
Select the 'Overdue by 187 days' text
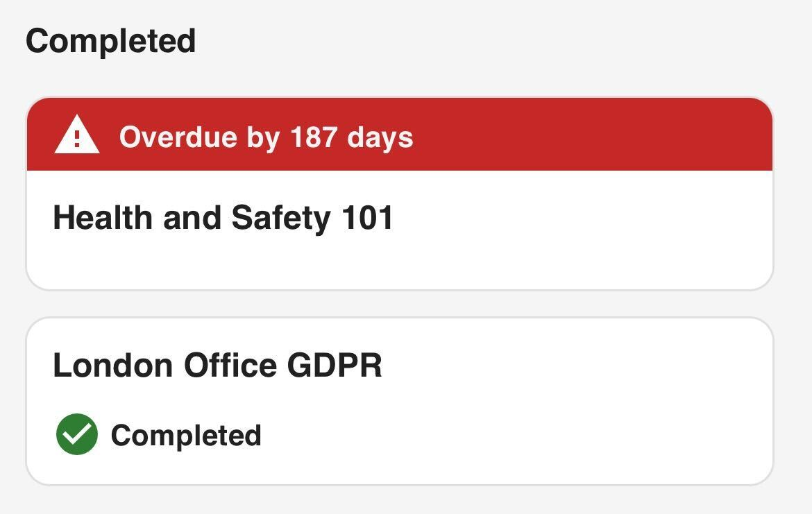[x=266, y=137]
